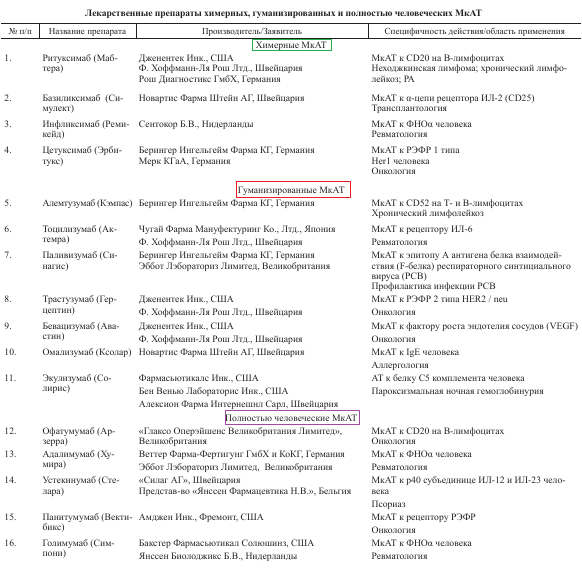Click 'Амджен Инк., Фремонт, США'

point(201,517)
